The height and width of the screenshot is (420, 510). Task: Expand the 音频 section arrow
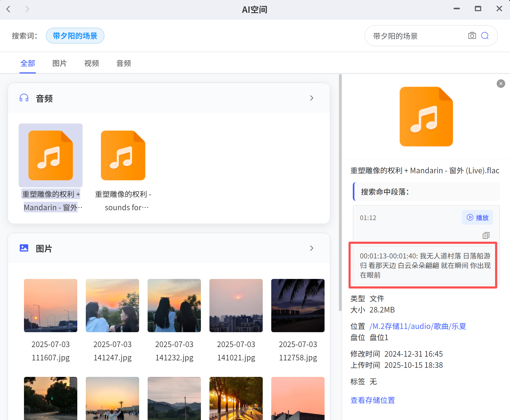311,98
